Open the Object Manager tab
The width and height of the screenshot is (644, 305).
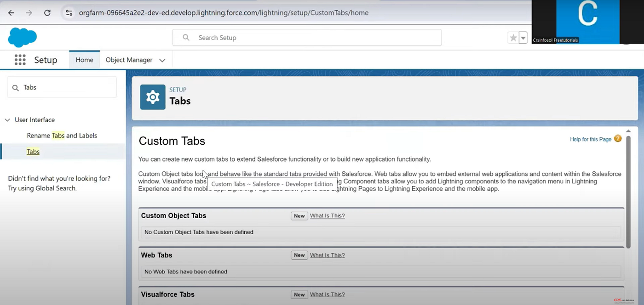[x=129, y=60]
